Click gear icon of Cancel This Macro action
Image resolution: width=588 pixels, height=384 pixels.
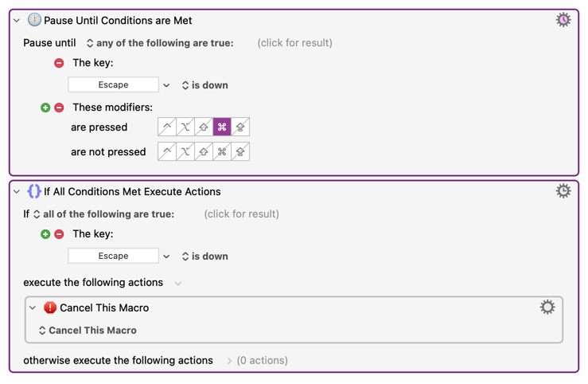point(547,308)
